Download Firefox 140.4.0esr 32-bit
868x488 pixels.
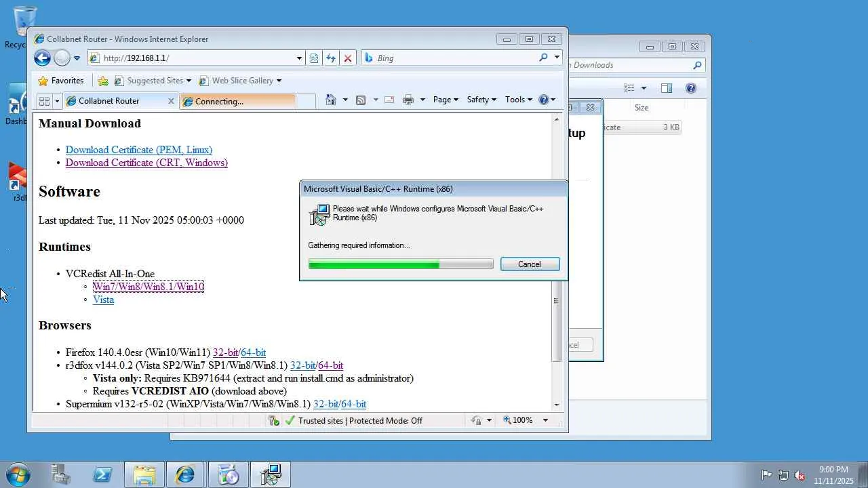(x=225, y=352)
